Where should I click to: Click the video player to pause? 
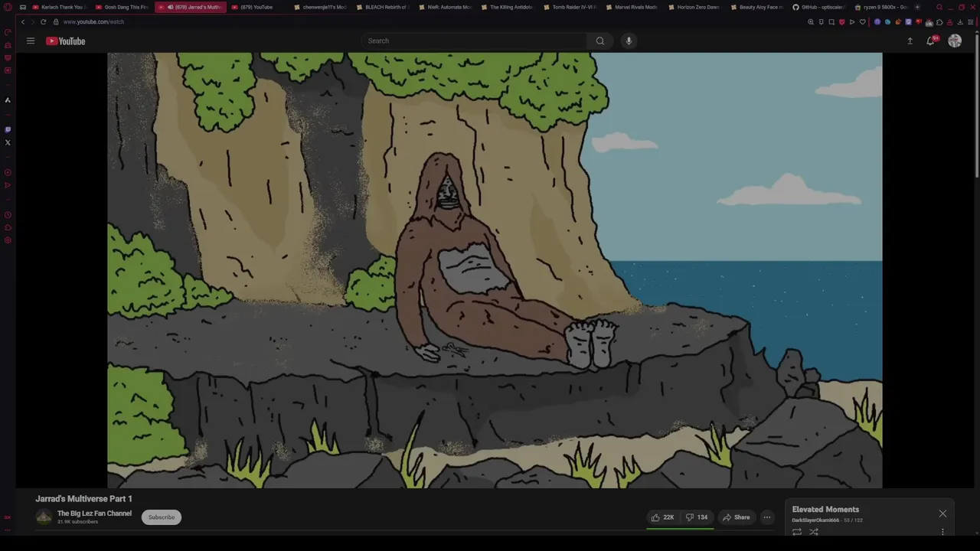point(495,270)
